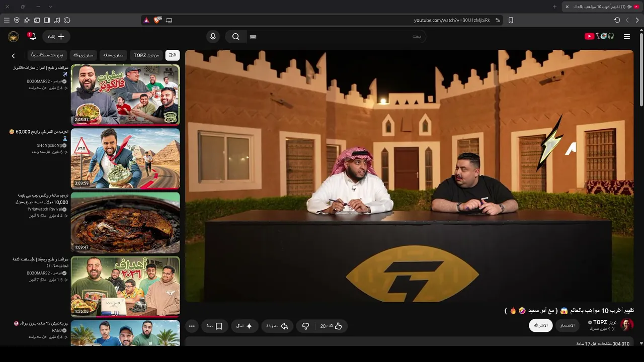Reload the page
This screenshot has width=644, height=362.
coord(617,20)
